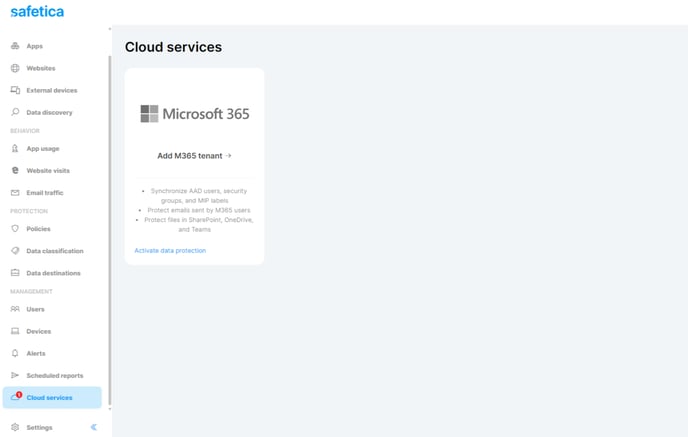Screen dimensions: 688x437
Task: Click the Policies shield icon
Action: (15, 229)
